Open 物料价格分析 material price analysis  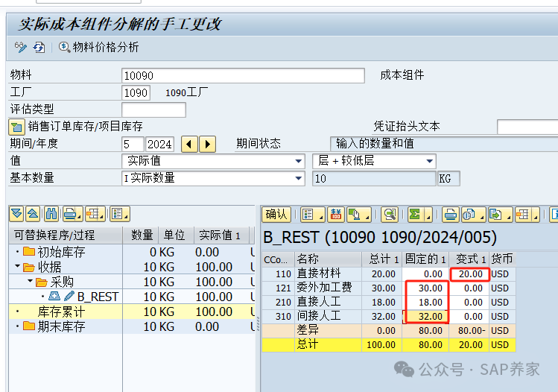coord(98,47)
